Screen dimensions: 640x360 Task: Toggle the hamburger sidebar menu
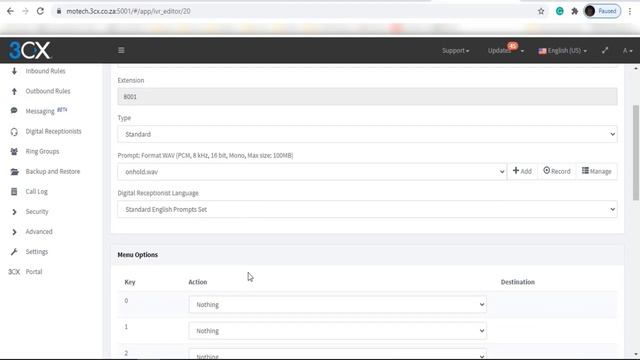pos(121,50)
